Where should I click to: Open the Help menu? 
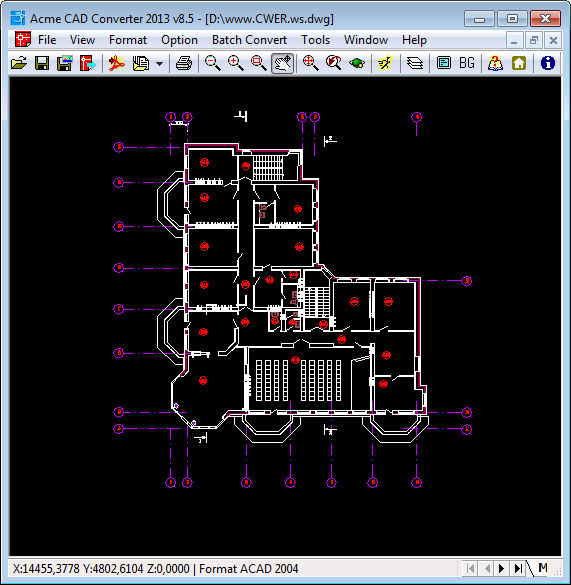click(414, 40)
